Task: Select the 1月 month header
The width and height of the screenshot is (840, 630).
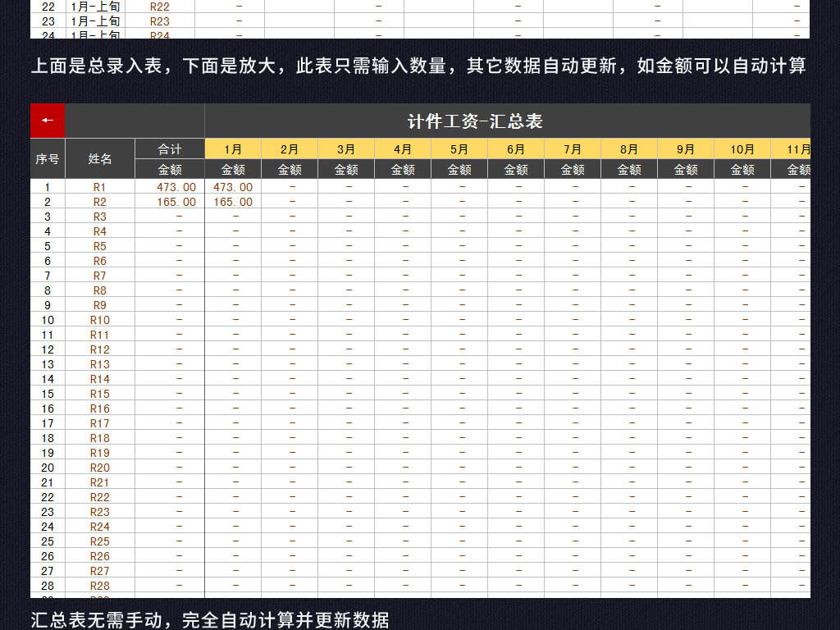Action: pyautogui.click(x=232, y=149)
